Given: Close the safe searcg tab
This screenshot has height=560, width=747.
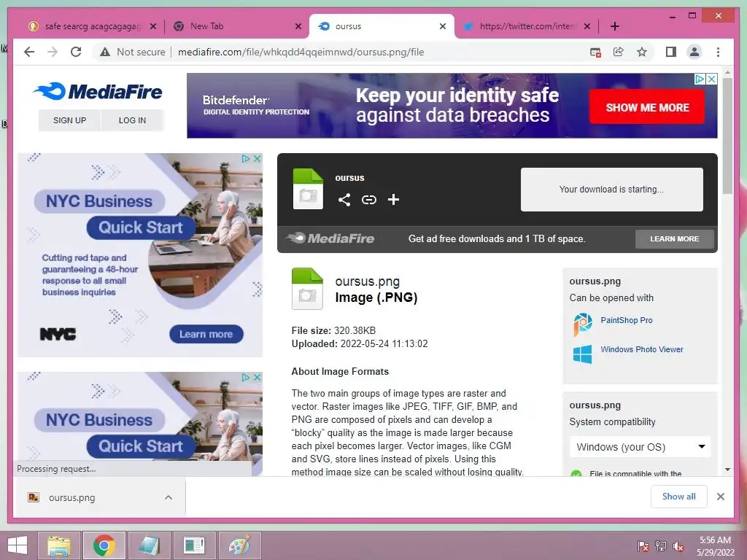Looking at the screenshot, I should 153,26.
